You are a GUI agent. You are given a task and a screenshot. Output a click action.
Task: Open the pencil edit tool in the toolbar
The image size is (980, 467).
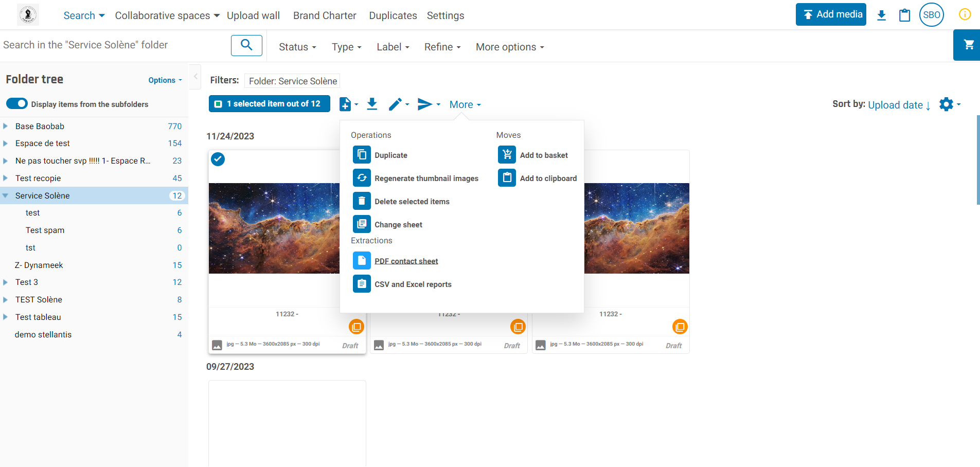[395, 104]
